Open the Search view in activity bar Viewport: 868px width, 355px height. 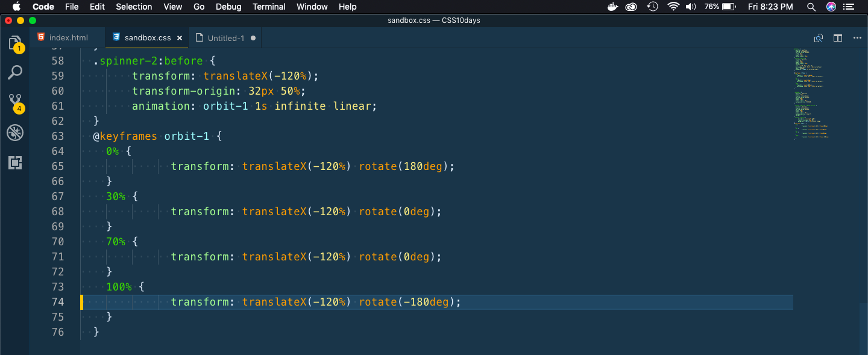(15, 73)
